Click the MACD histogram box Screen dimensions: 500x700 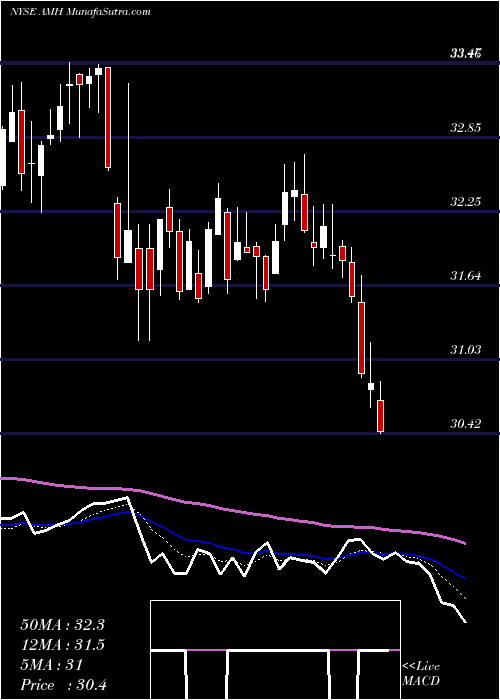pos(275,650)
